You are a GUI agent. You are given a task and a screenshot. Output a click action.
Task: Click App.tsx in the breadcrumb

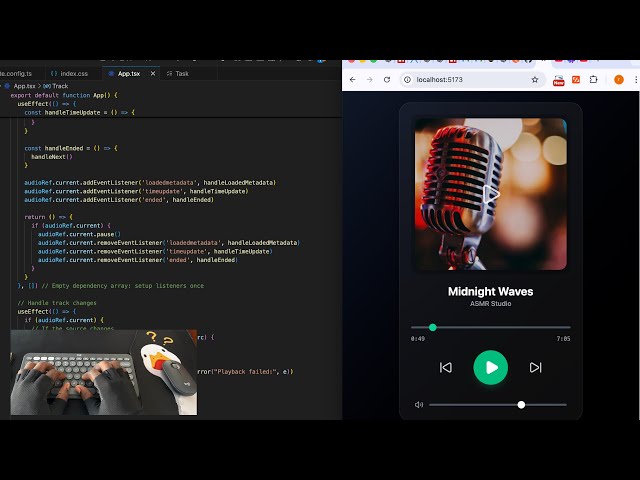click(x=24, y=86)
